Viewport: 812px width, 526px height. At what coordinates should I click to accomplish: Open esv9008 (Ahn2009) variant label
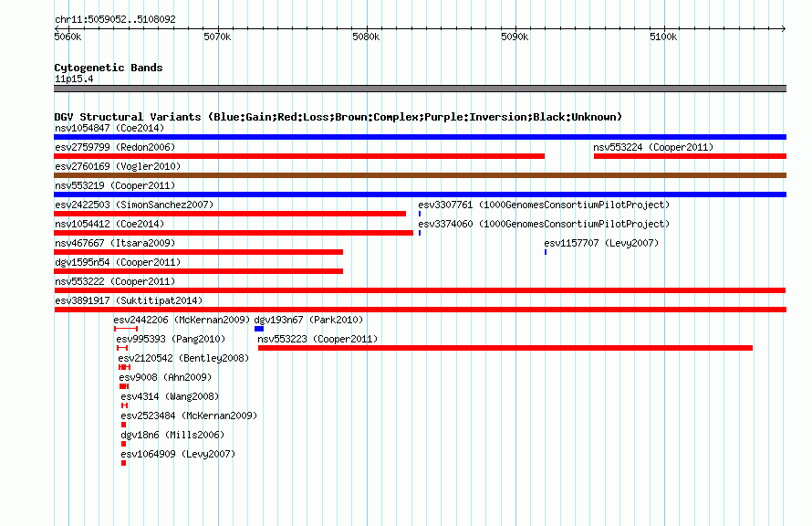(165, 377)
